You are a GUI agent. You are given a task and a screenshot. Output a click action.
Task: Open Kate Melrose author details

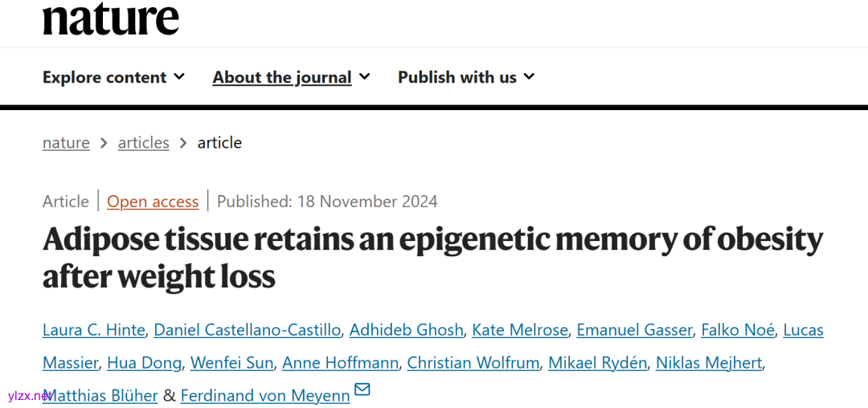520,329
